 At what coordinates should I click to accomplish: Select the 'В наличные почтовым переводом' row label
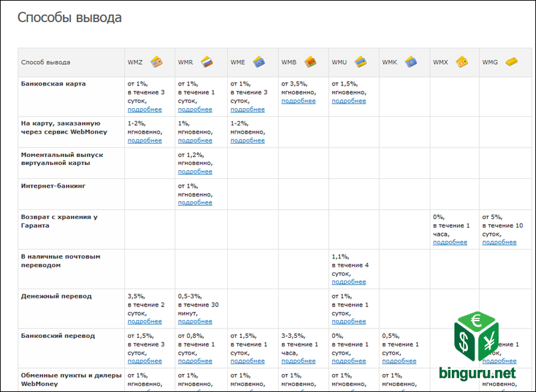61,261
